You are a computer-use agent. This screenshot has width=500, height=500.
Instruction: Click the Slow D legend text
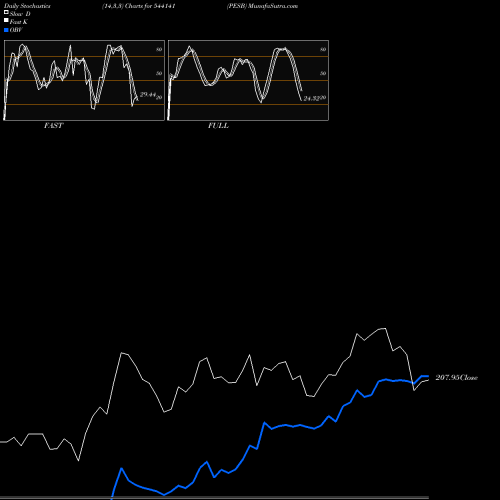pyautogui.click(x=20, y=14)
